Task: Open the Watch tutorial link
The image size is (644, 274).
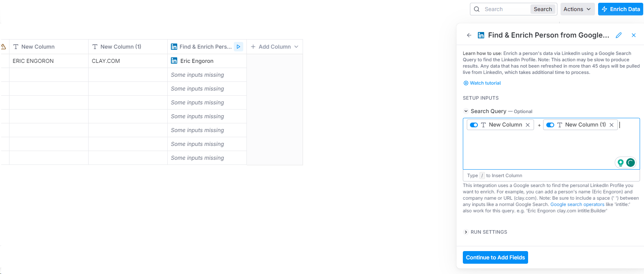Action: (x=485, y=83)
